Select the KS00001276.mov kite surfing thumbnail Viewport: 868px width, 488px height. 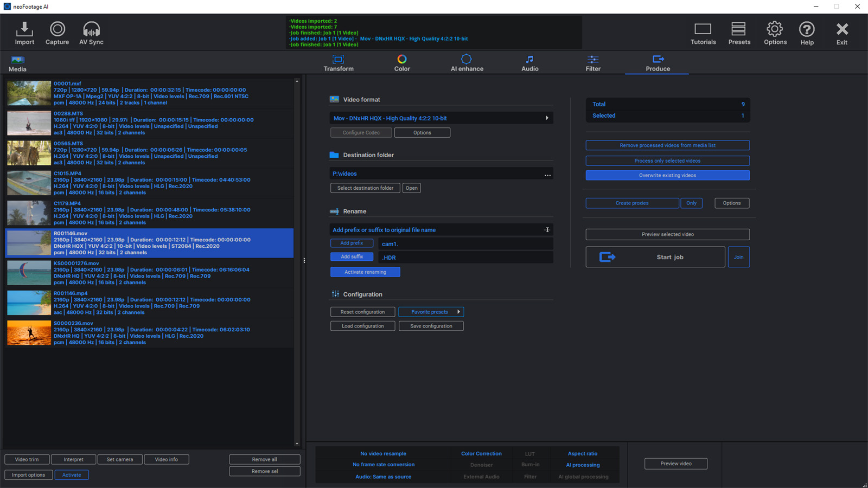click(x=29, y=273)
